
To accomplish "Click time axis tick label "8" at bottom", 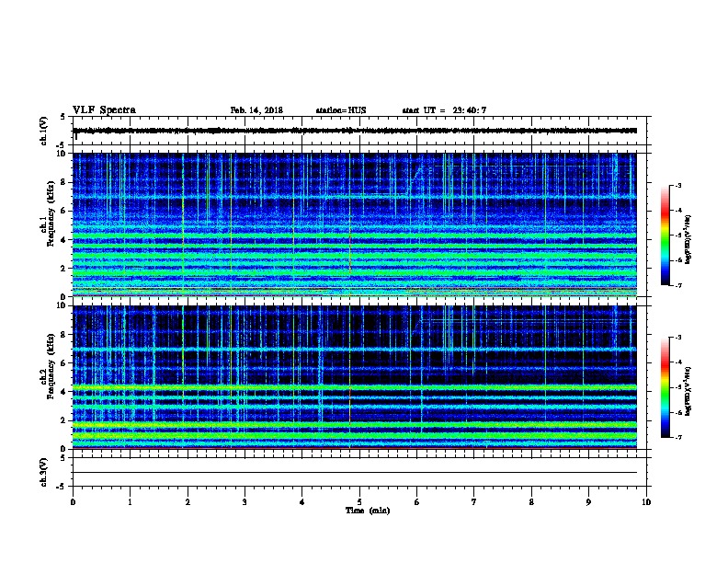I will (531, 502).
